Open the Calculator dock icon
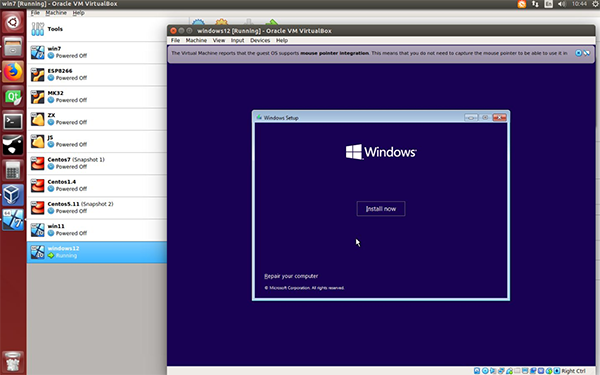 click(x=13, y=170)
